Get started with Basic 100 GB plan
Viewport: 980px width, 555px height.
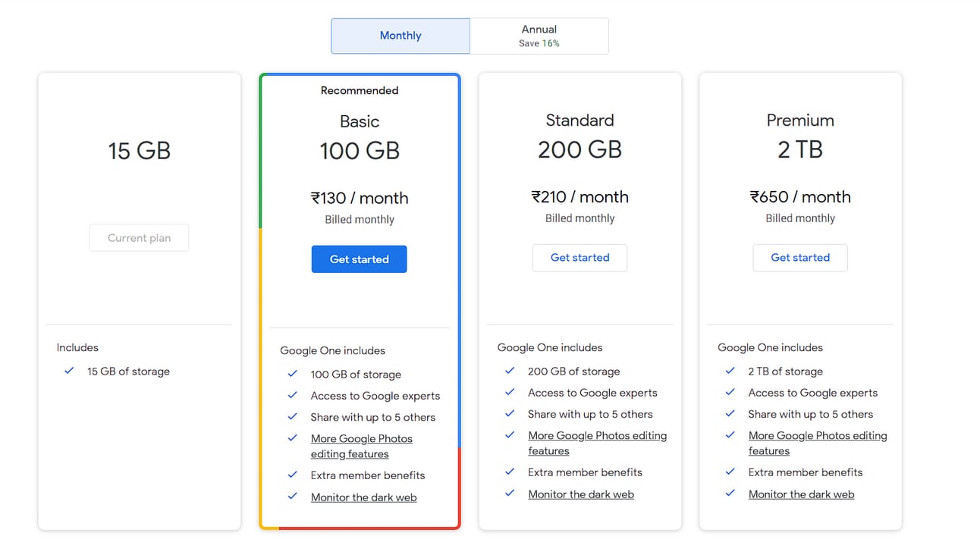point(359,259)
